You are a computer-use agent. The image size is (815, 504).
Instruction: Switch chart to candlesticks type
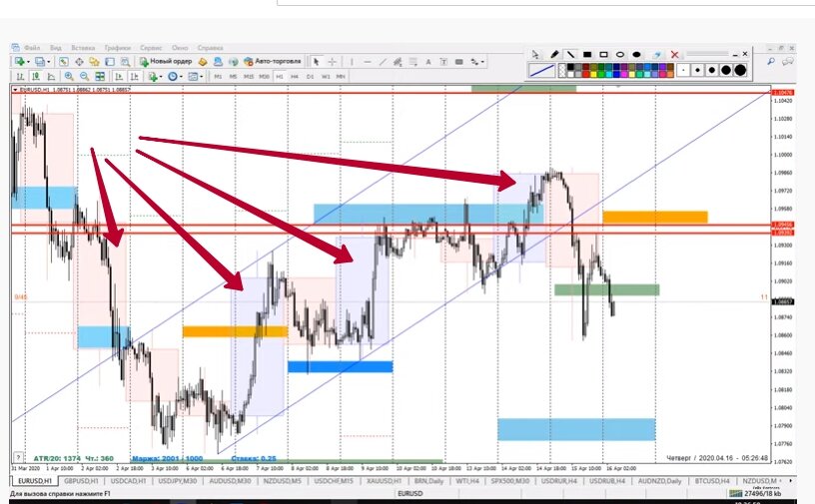click(36, 77)
